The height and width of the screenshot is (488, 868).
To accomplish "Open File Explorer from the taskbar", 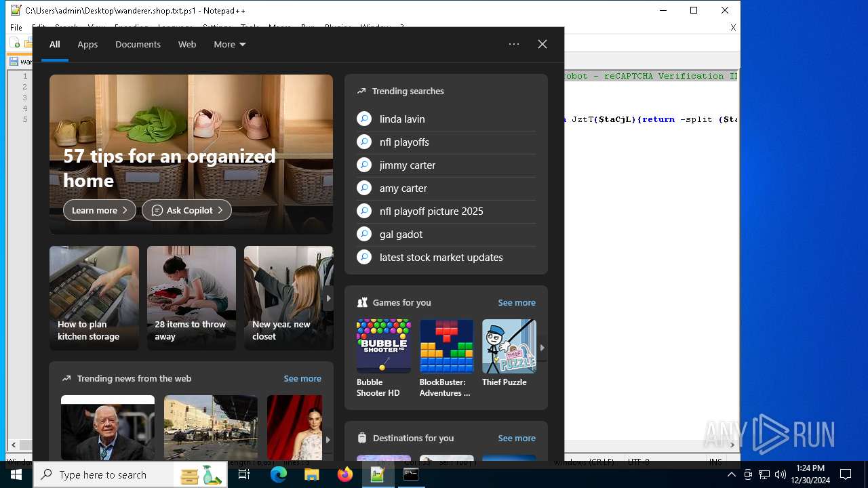I will pyautogui.click(x=312, y=474).
